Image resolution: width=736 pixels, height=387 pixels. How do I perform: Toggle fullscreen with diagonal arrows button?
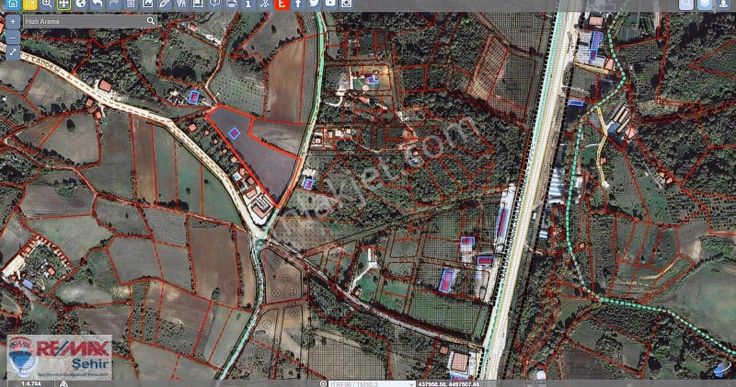pyautogui.click(x=13, y=53)
